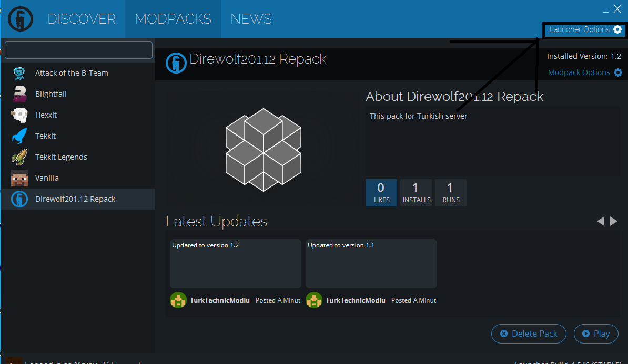The width and height of the screenshot is (628, 364).
Task: Show next updates with right arrow
Action: click(x=614, y=221)
